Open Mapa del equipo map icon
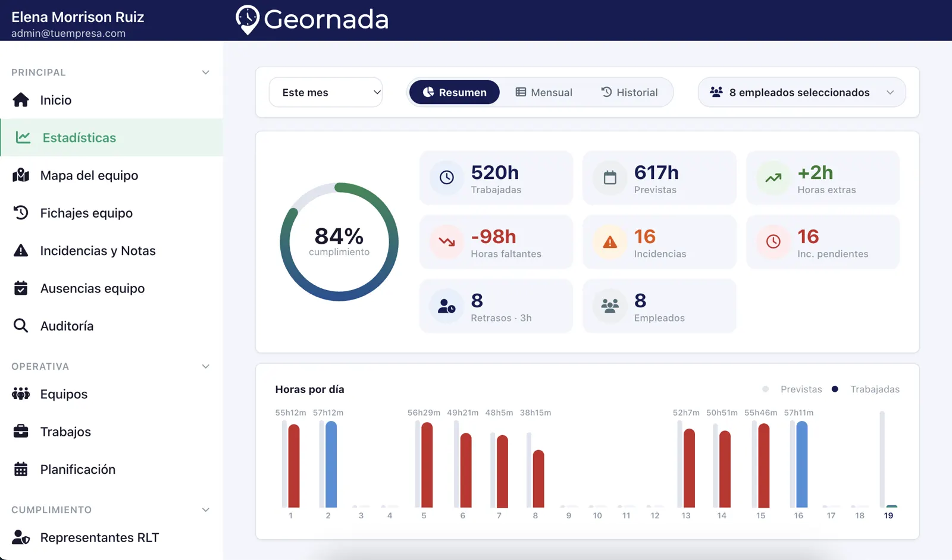The image size is (952, 560). tap(21, 175)
